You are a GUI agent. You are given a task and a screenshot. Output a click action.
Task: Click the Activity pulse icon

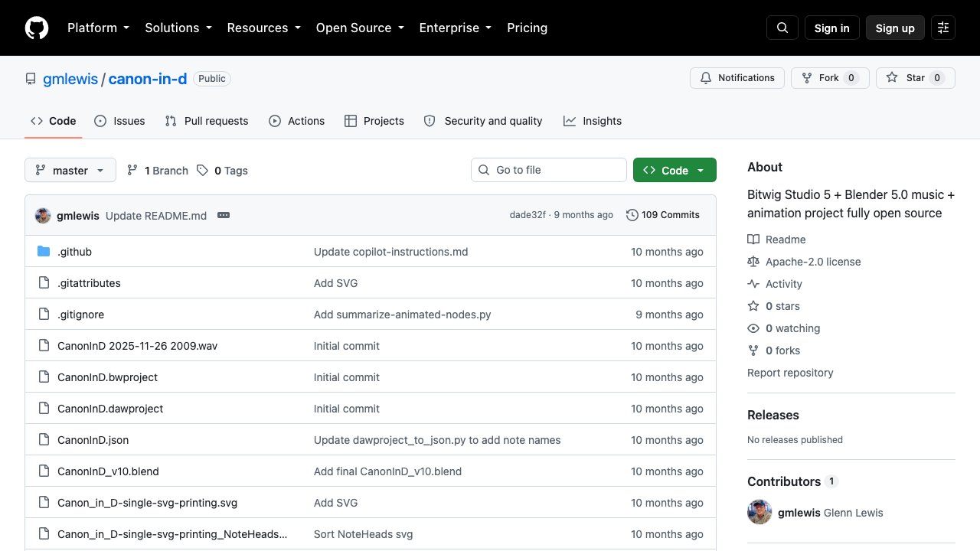753,284
